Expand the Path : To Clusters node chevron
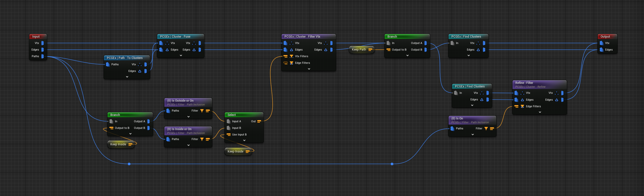 pos(127,77)
